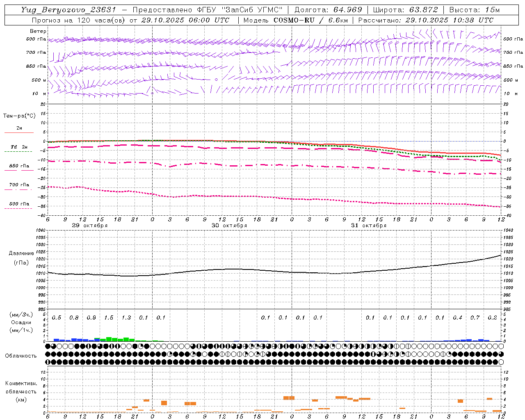The width and height of the screenshot is (525, 420).
Task: Click the '500 гПа' temperature legend entry
Action: pos(19,204)
